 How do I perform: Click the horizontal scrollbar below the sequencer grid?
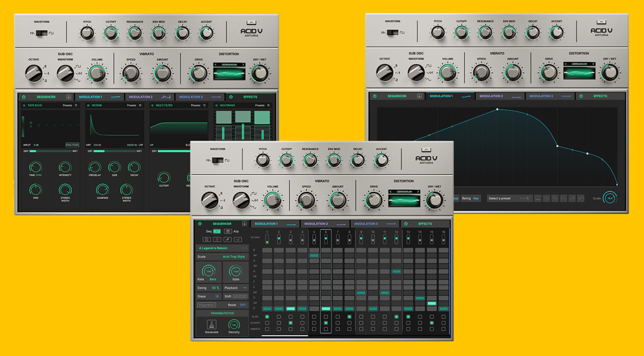pos(284,335)
